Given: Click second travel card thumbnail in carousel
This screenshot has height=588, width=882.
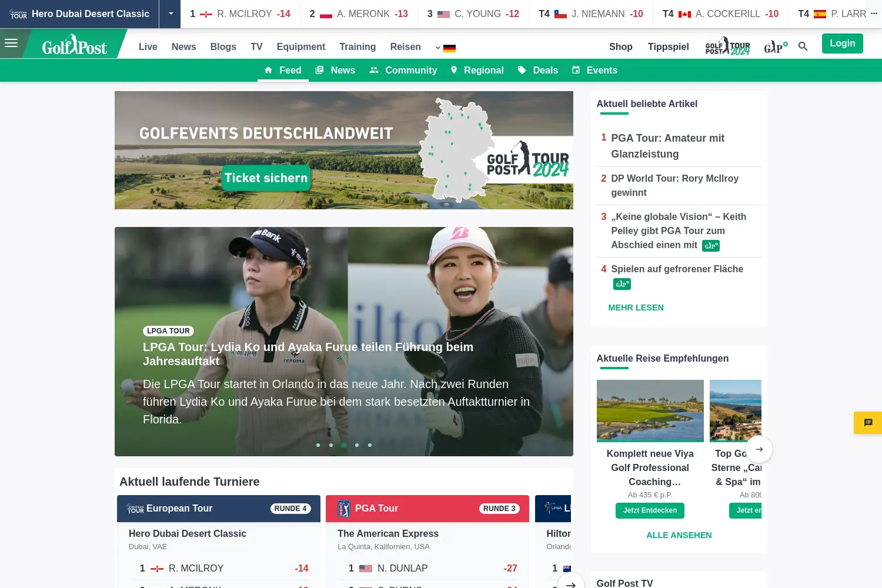Looking at the screenshot, I should [736, 410].
